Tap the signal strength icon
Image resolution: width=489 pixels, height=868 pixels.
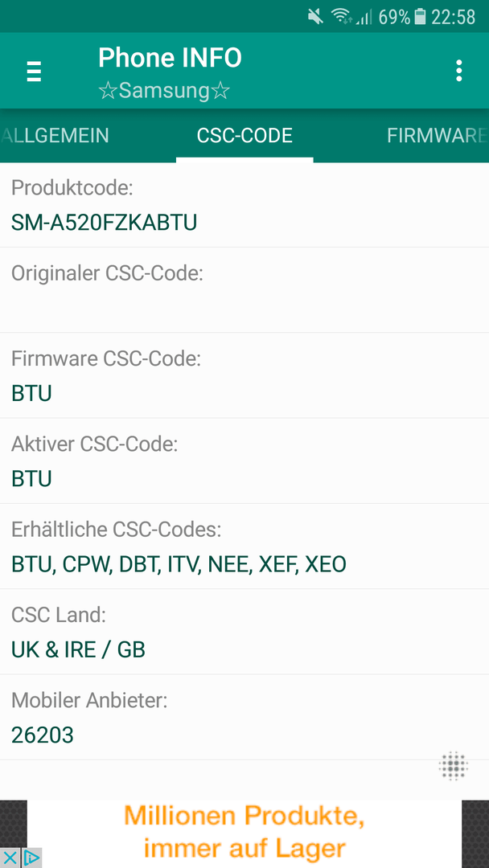pos(364,18)
